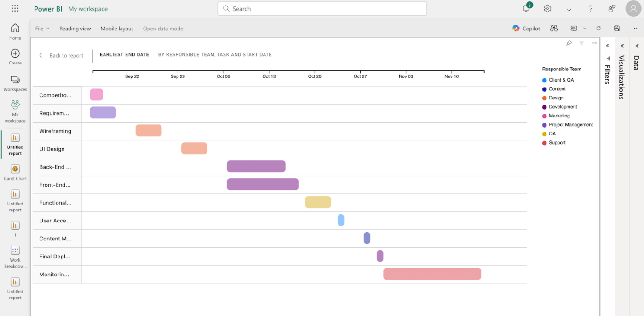The height and width of the screenshot is (316, 644).
Task: Select the yellow Functional task bar
Action: (x=318, y=202)
